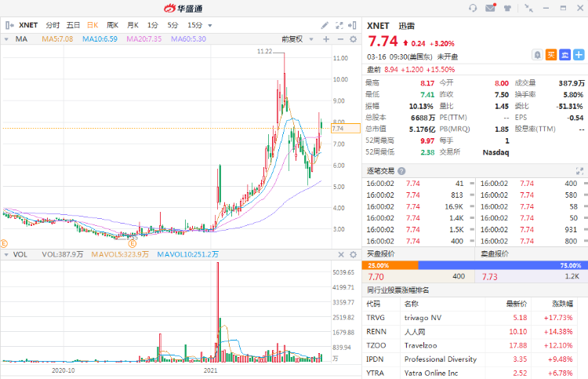588x379 pixels.
Task: Open customer service headset icon
Action: point(473,8)
